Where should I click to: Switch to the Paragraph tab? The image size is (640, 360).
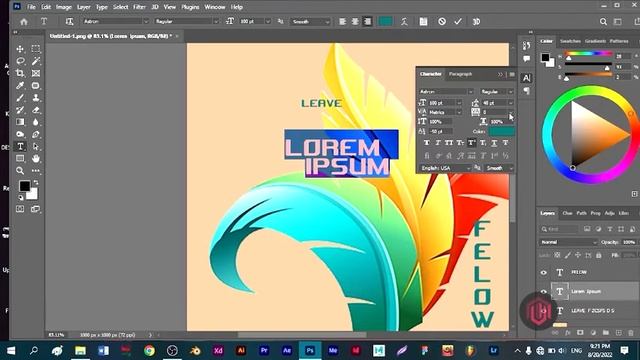click(460, 74)
